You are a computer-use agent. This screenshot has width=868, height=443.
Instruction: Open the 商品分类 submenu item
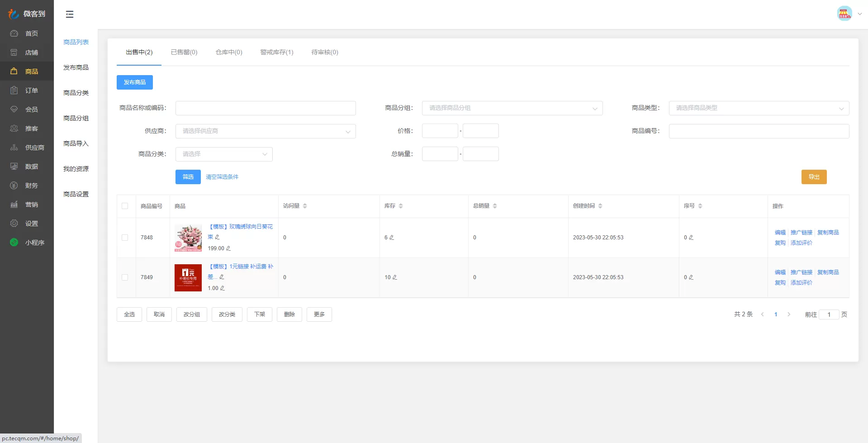pyautogui.click(x=76, y=93)
